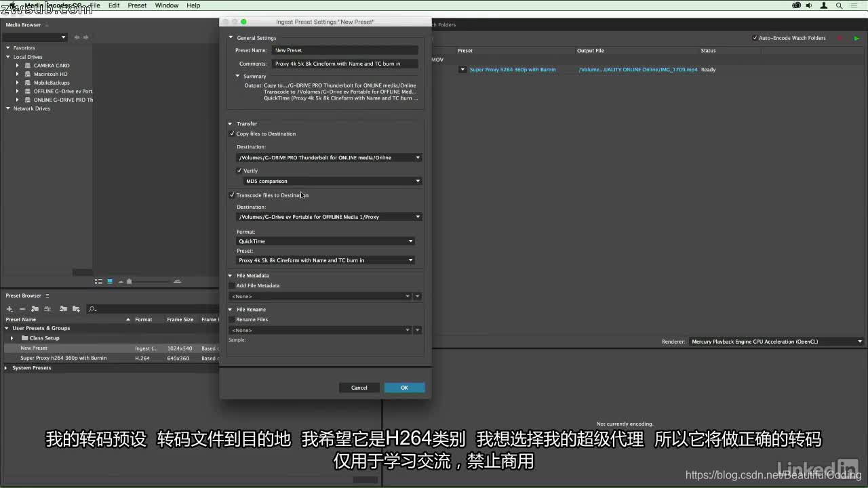The height and width of the screenshot is (488, 868).
Task: Open the File menu
Action: tap(95, 5)
